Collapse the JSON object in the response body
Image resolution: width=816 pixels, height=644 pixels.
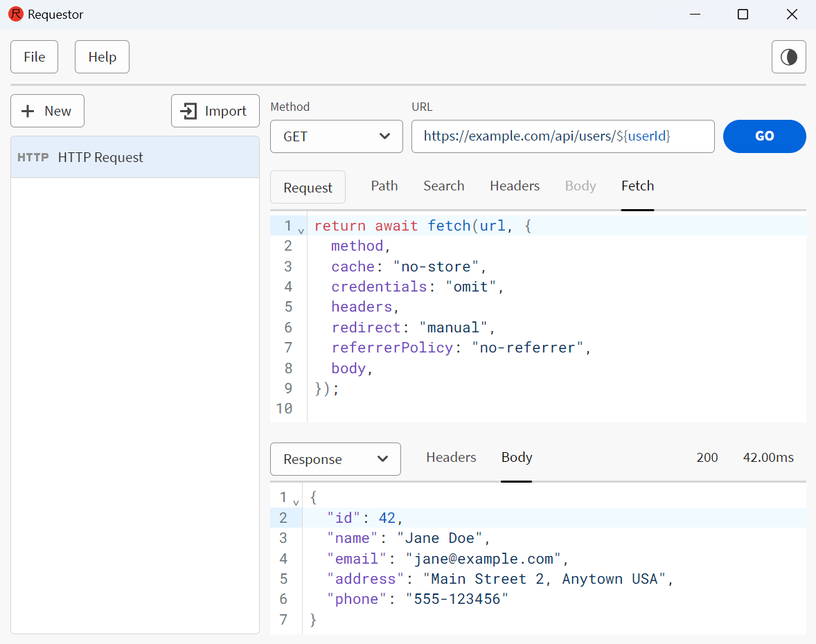[x=296, y=501]
